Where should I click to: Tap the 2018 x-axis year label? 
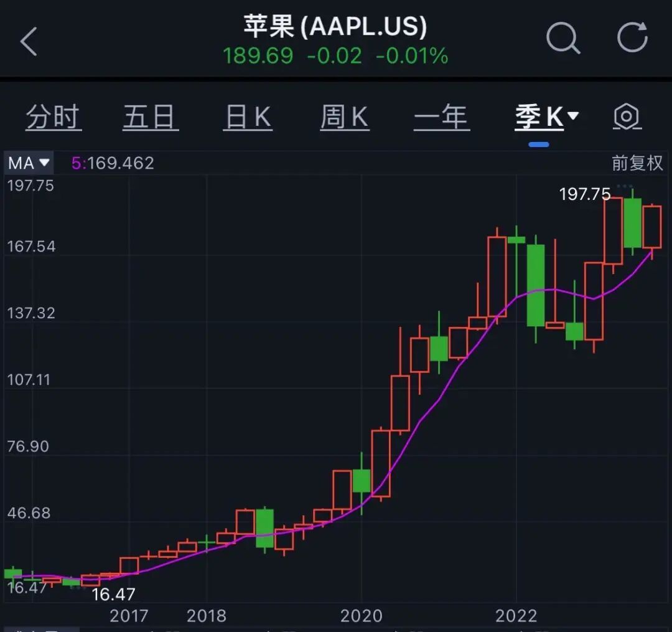[x=206, y=616]
